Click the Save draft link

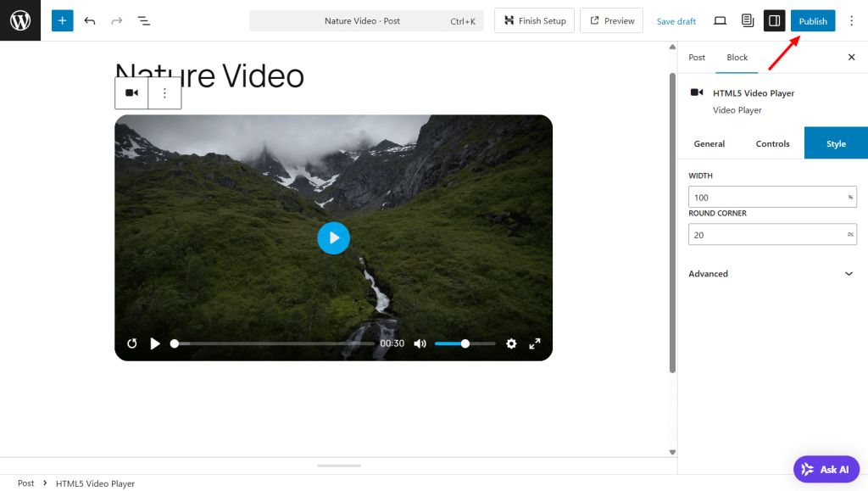676,21
